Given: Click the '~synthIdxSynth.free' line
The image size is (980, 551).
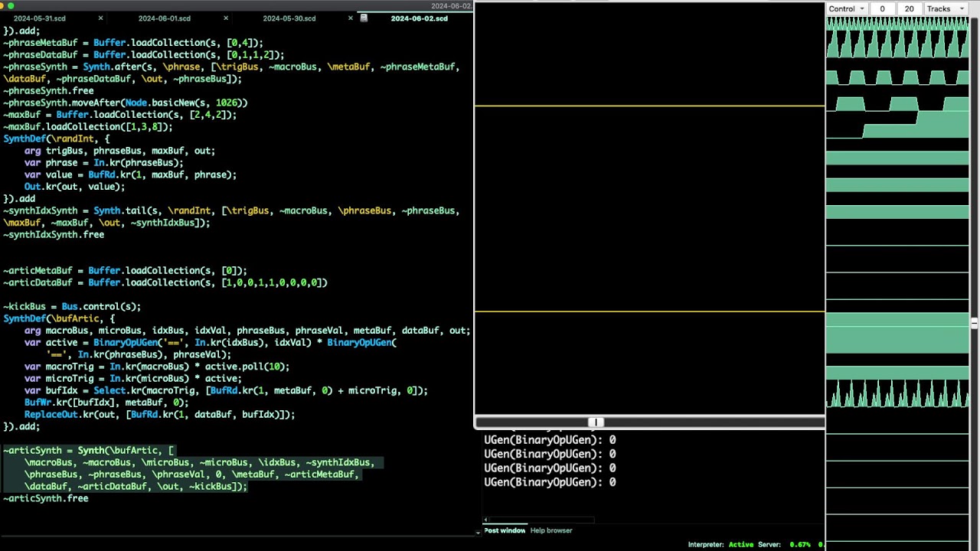Looking at the screenshot, I should (x=54, y=234).
